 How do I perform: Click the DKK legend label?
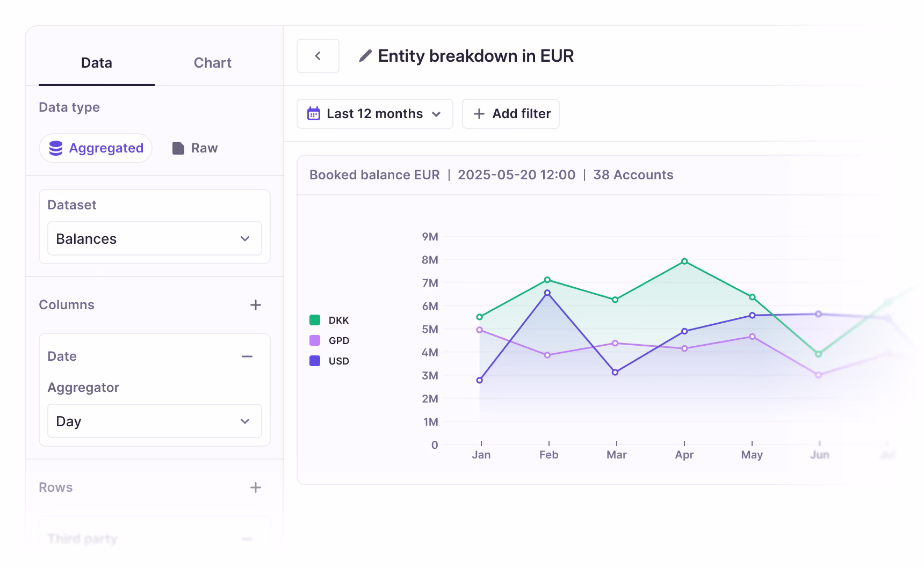(339, 321)
